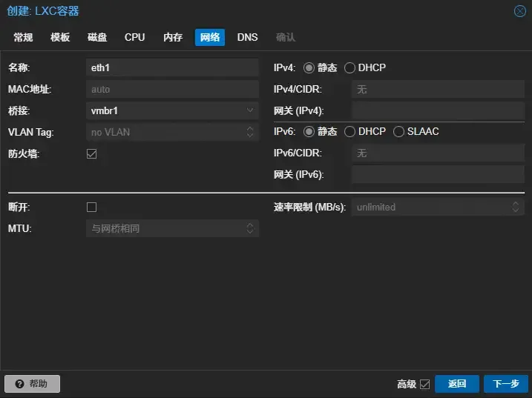Image resolution: width=532 pixels, height=398 pixels.
Task: Switch to the 常规 tab
Action: coord(23,37)
